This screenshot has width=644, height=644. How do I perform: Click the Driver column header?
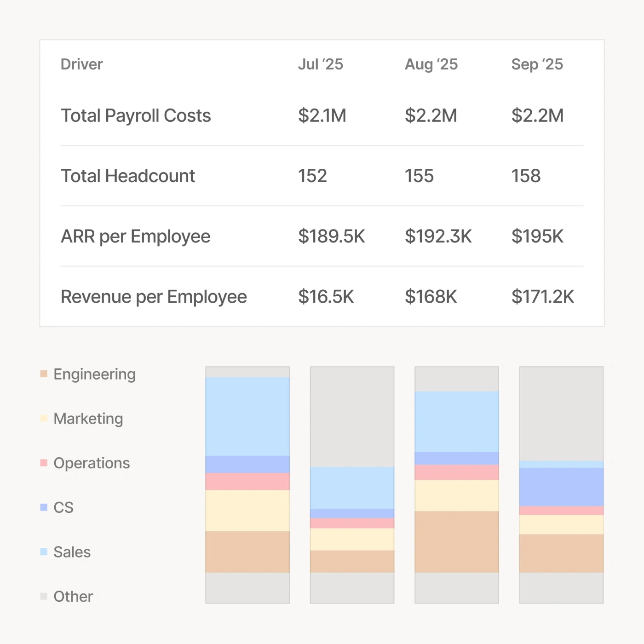coord(81,64)
